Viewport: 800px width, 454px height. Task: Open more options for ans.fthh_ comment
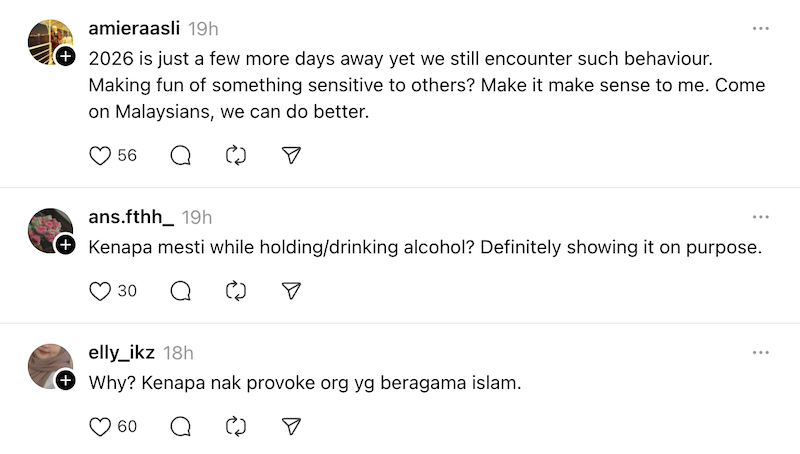tap(761, 217)
